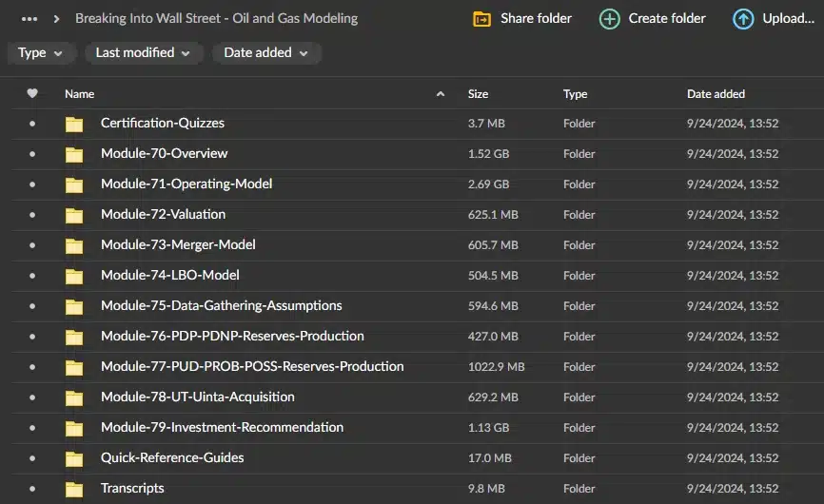This screenshot has height=504, width=824.
Task: Click the Module-73-Merger-Model folder icon
Action: (74, 245)
